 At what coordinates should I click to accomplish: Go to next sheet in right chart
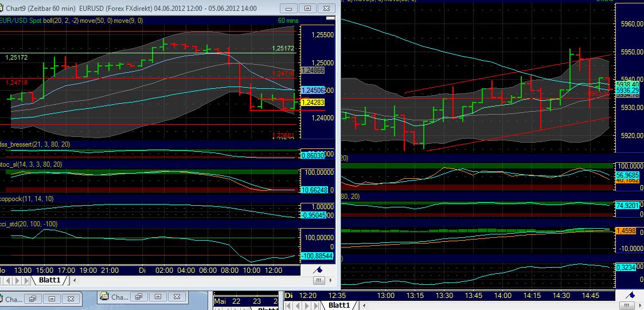306,305
